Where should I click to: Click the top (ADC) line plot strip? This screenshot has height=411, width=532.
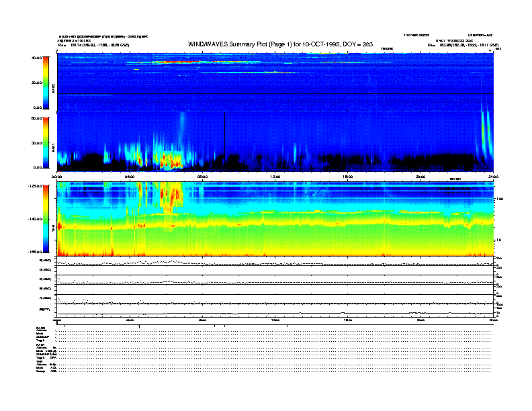click(x=275, y=261)
